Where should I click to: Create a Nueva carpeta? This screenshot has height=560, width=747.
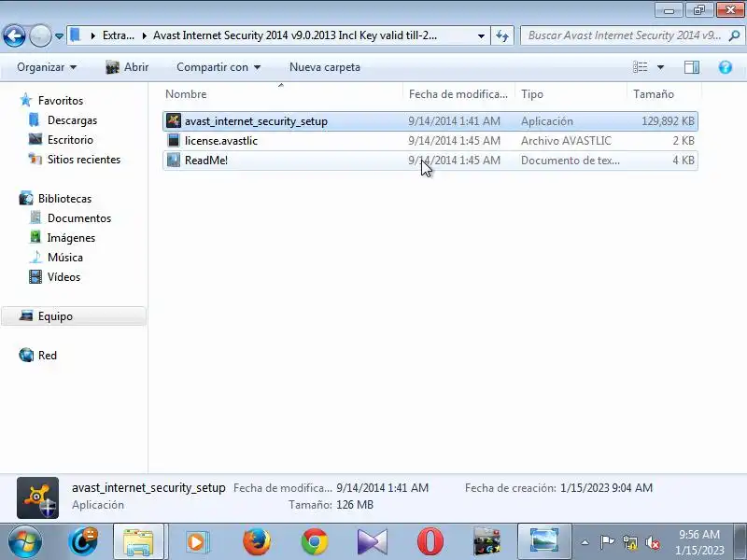pyautogui.click(x=325, y=67)
